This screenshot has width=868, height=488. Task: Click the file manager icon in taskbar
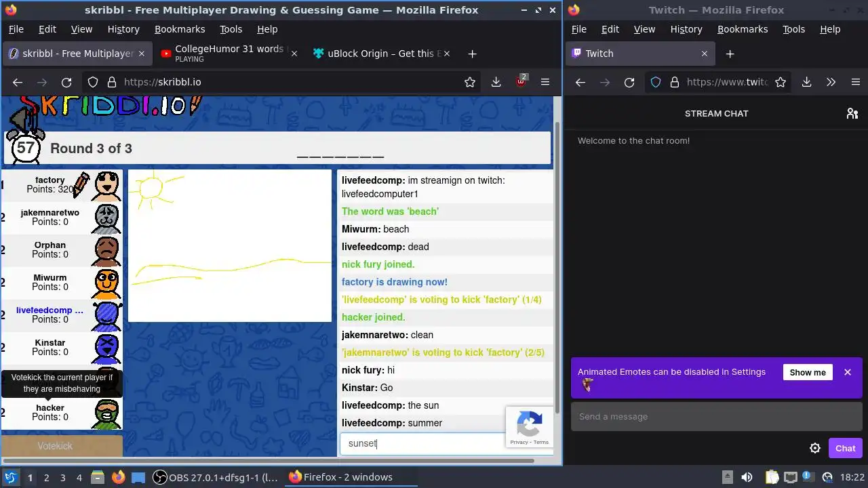(98, 477)
